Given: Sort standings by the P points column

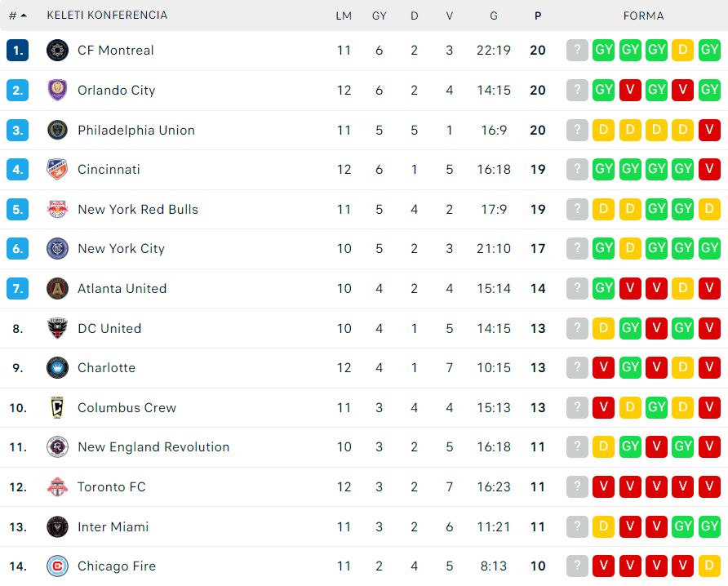Looking at the screenshot, I should coord(538,16).
